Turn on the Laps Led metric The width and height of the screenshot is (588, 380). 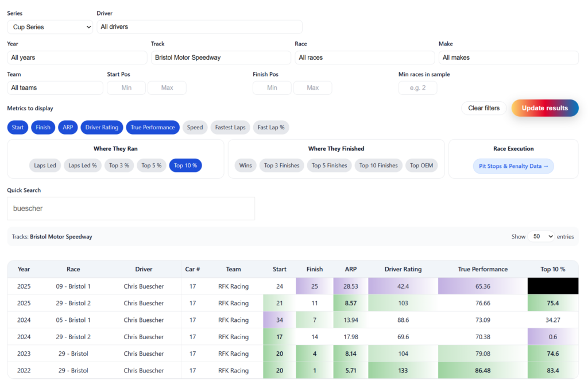point(45,166)
